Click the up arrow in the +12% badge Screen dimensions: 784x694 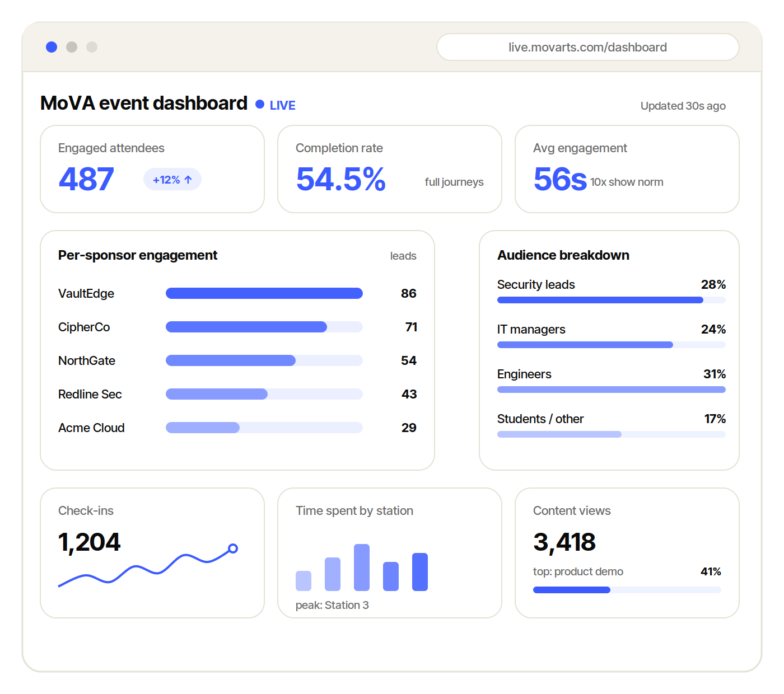click(188, 180)
